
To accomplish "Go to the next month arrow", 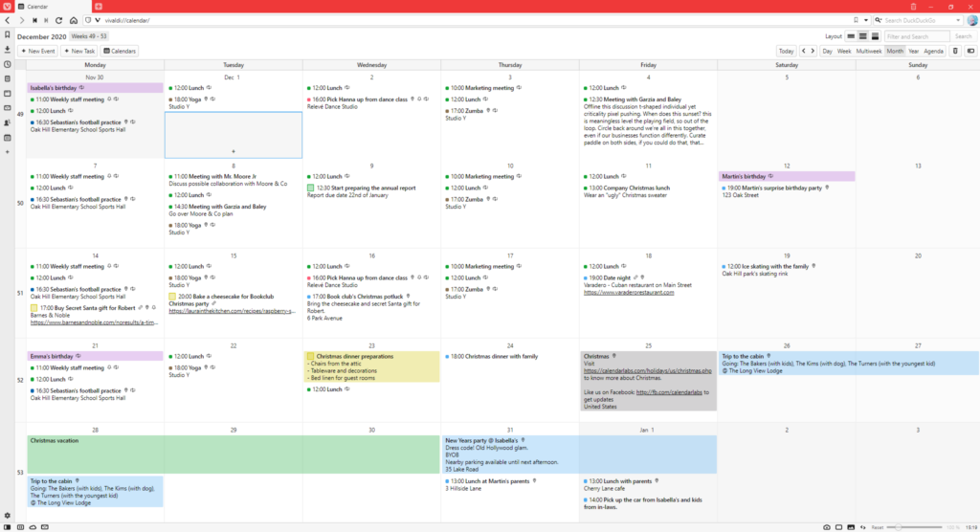I will click(813, 52).
